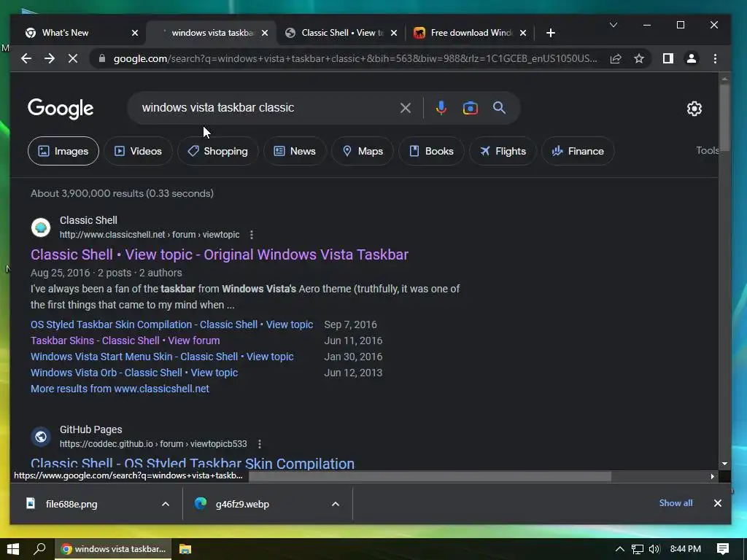Filter results by Videos
Image resolution: width=747 pixels, height=560 pixels.
pyautogui.click(x=138, y=151)
